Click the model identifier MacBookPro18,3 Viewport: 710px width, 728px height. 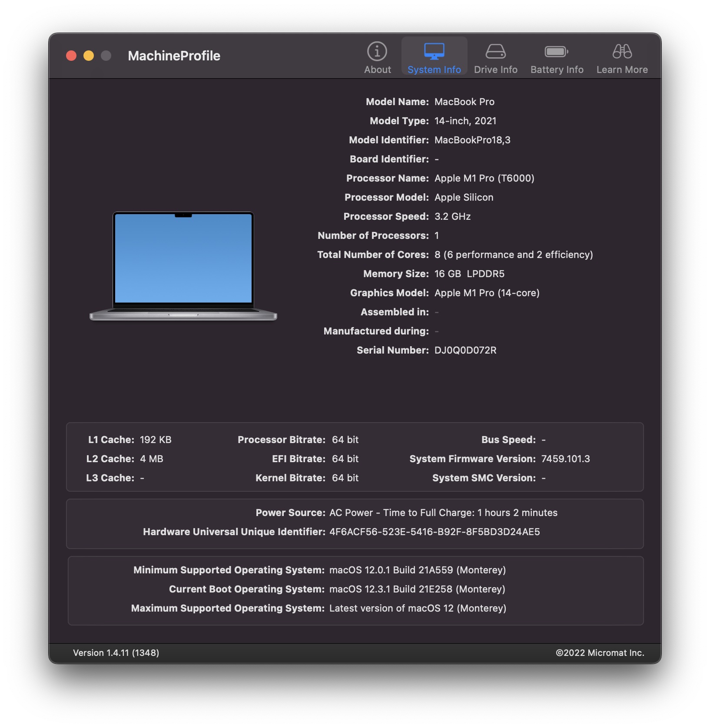tap(472, 140)
